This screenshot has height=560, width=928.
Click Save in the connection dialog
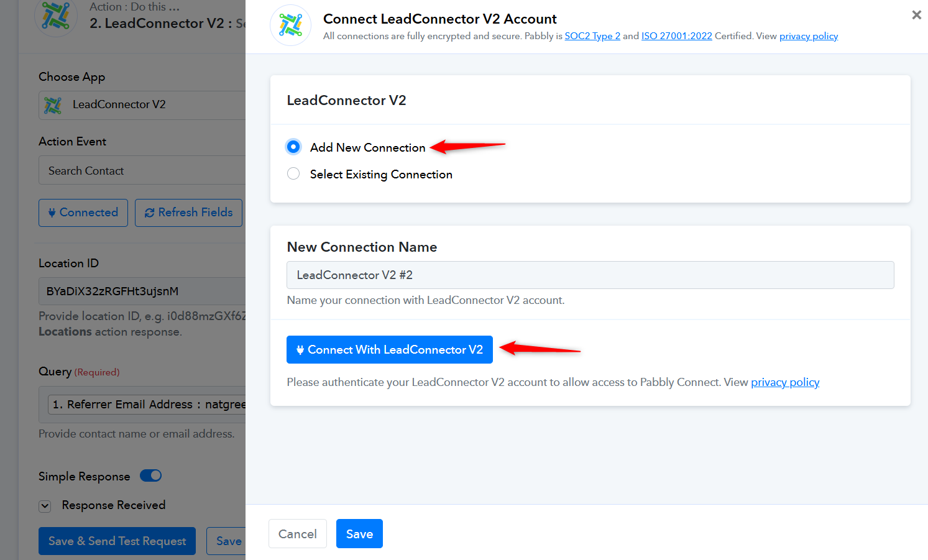(359, 534)
